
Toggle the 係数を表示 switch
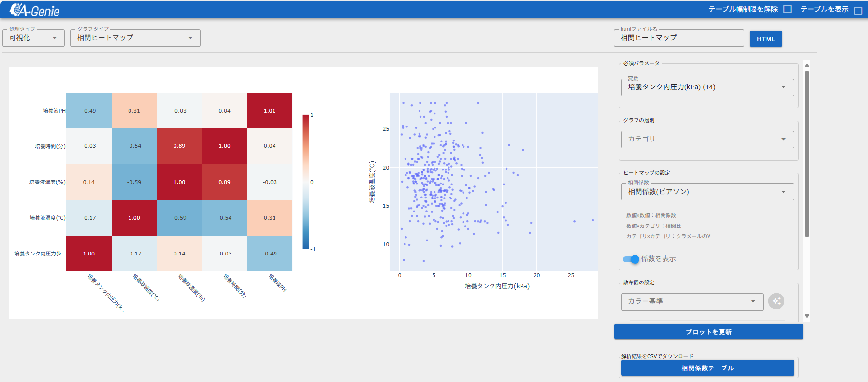pyautogui.click(x=631, y=259)
